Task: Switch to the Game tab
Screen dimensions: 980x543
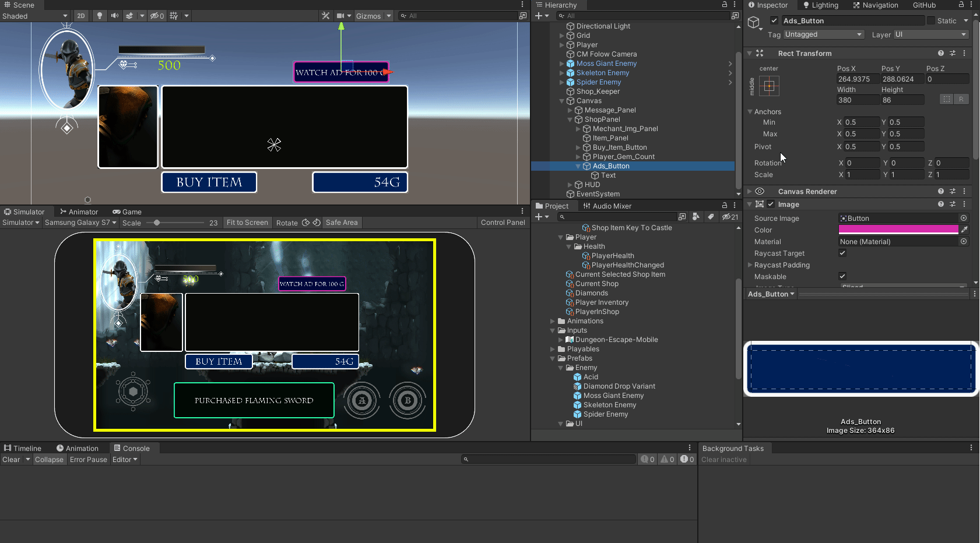Action: (x=127, y=211)
